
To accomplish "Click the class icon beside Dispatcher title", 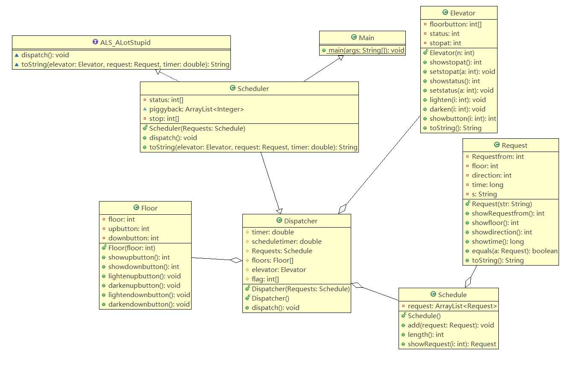I will (279, 220).
